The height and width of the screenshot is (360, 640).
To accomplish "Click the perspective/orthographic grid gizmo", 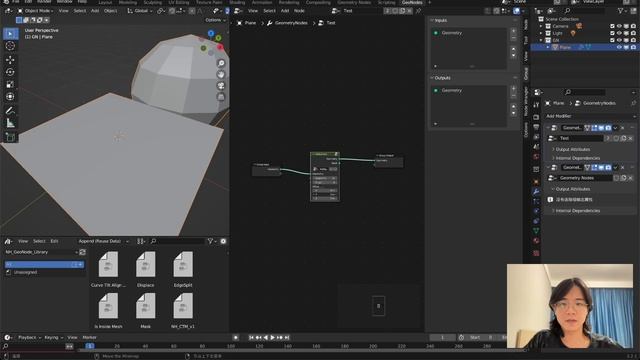I will [221, 97].
